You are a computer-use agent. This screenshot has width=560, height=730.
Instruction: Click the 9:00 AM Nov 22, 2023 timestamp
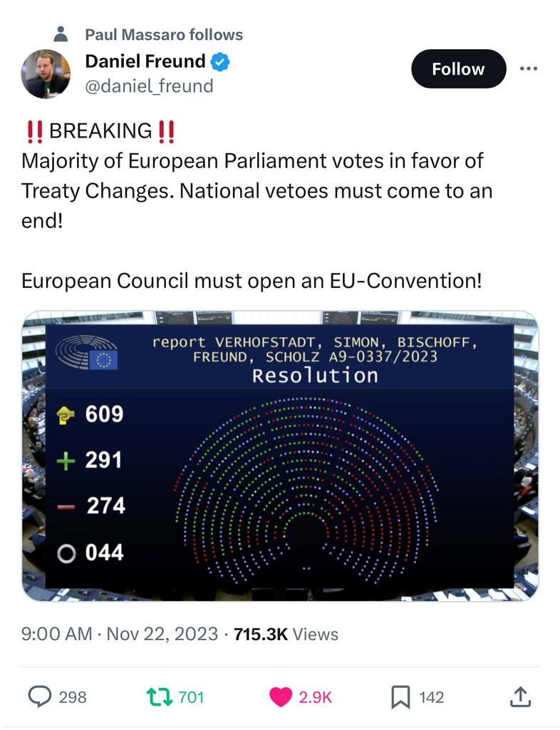point(120,634)
